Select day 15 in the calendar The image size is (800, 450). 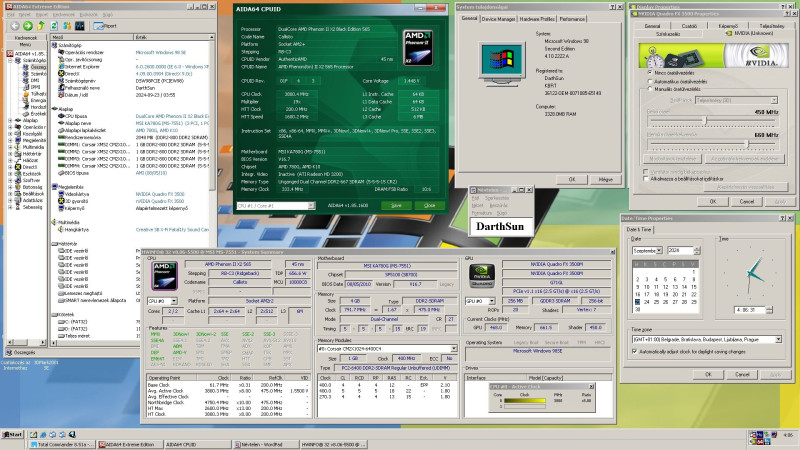coord(693,287)
